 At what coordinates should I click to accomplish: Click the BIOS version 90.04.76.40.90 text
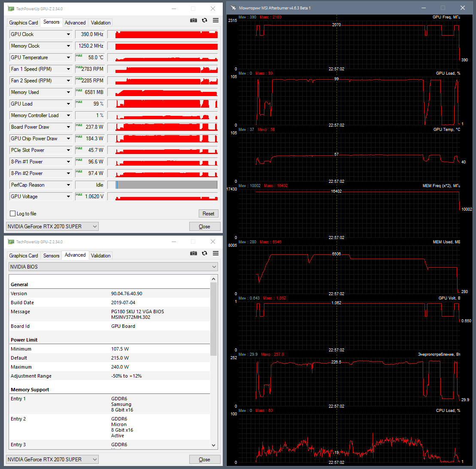click(127, 294)
